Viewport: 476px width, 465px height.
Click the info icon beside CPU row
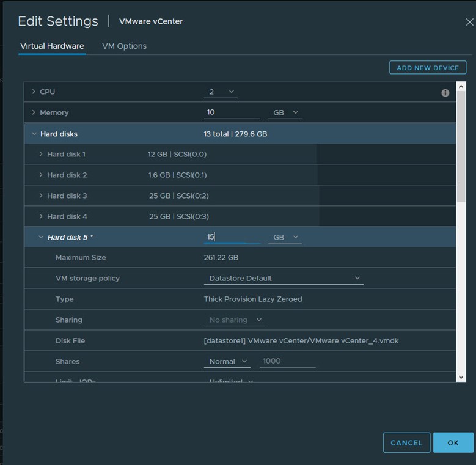tap(445, 93)
